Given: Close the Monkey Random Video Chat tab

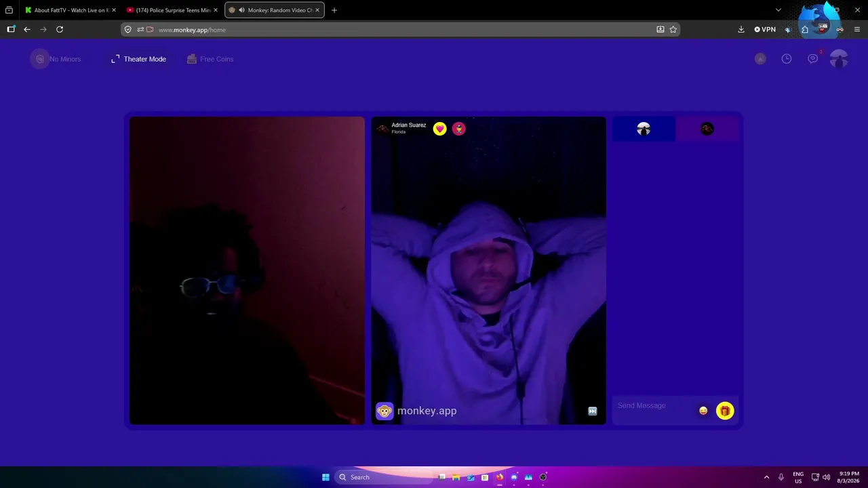Looking at the screenshot, I should pyautogui.click(x=317, y=10).
